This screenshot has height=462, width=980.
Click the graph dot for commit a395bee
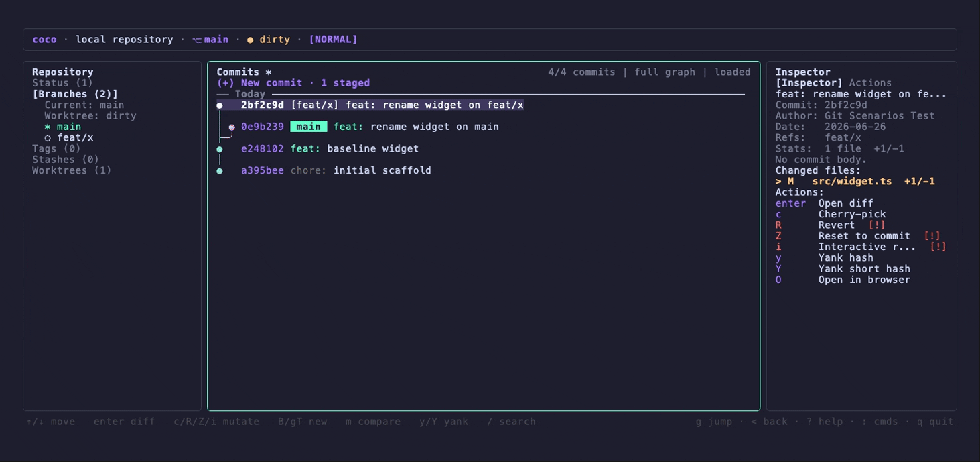point(220,171)
